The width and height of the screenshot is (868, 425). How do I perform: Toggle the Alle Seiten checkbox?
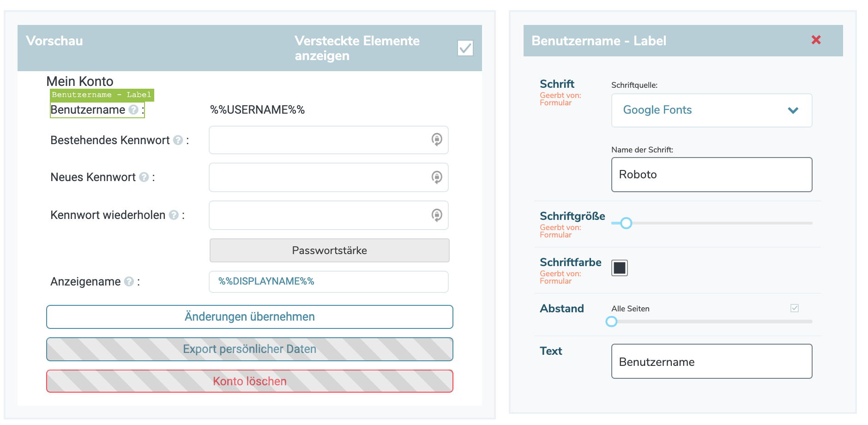click(x=794, y=308)
